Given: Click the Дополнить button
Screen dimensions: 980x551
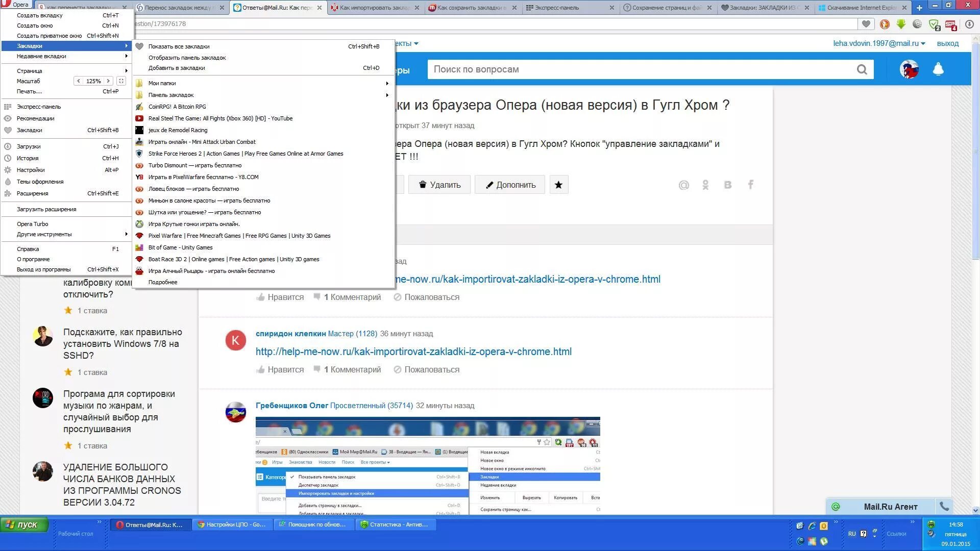Looking at the screenshot, I should click(510, 185).
